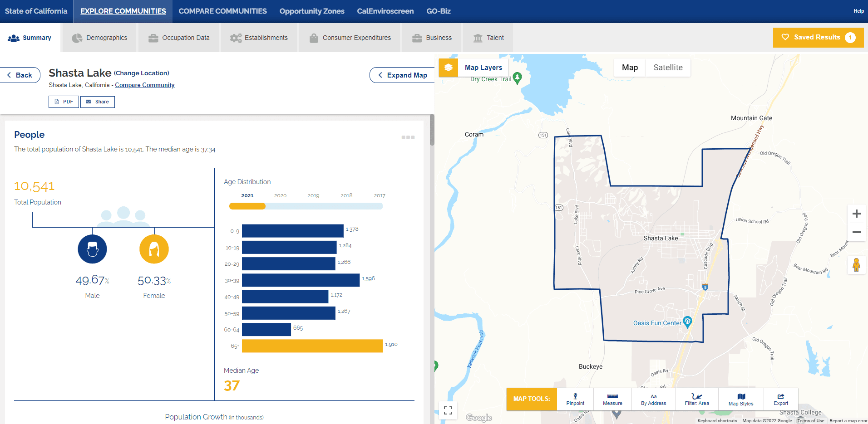Enter fullscreen map mode
This screenshot has width=868, height=424.
point(448,410)
